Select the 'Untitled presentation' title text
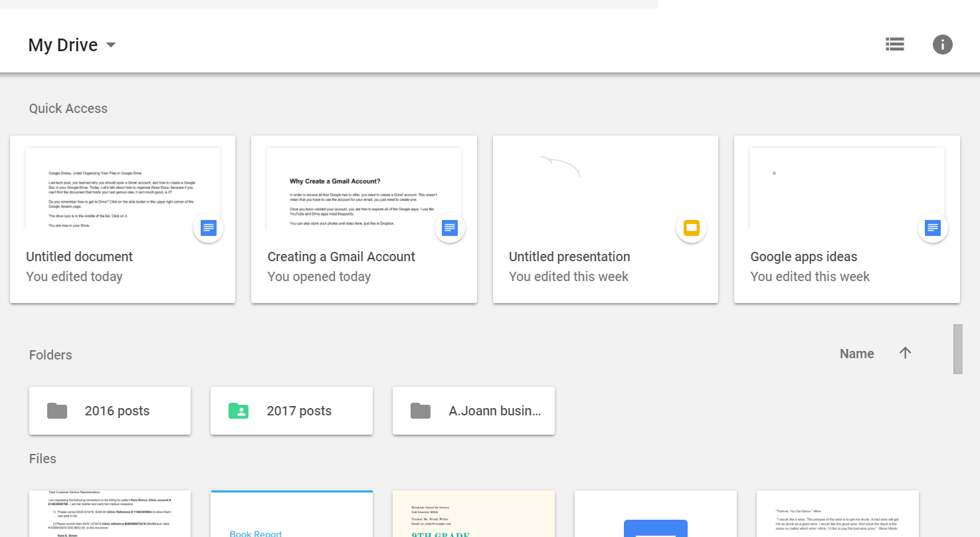 pyautogui.click(x=569, y=257)
